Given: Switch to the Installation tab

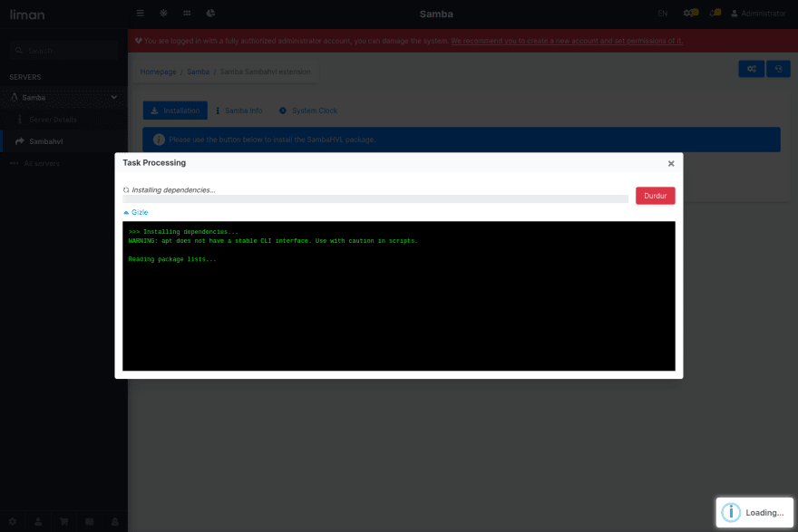Looking at the screenshot, I should (x=175, y=111).
